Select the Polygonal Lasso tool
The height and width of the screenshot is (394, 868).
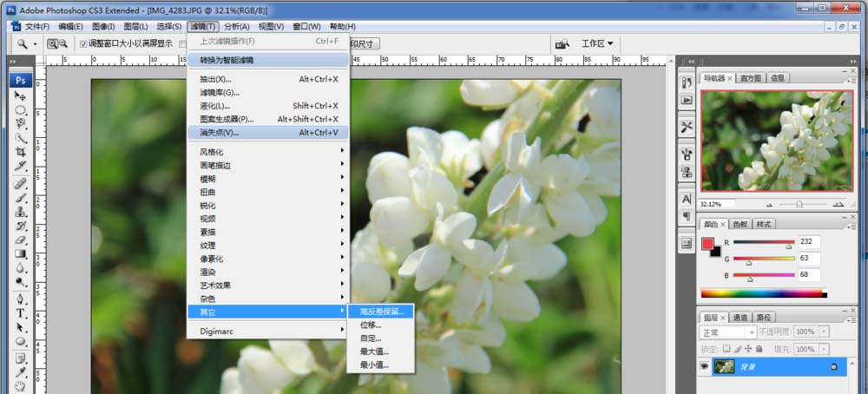21,123
